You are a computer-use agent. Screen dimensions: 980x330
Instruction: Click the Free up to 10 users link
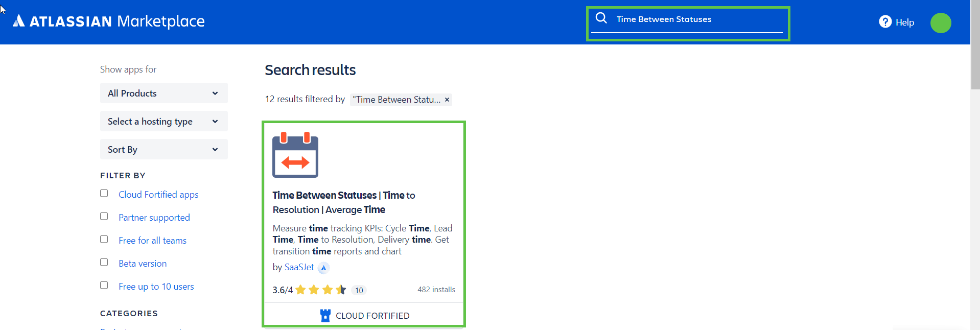156,287
